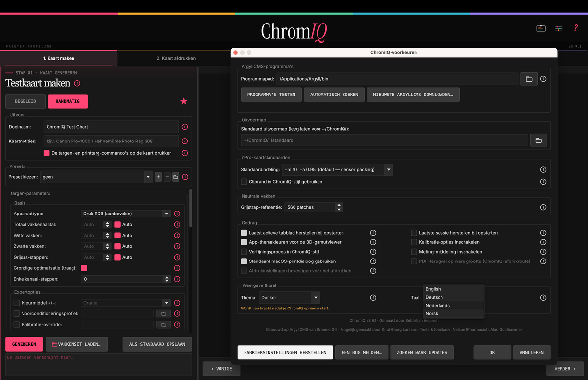Click the favorite star icon
The width and height of the screenshot is (588, 380).
pyautogui.click(x=184, y=101)
